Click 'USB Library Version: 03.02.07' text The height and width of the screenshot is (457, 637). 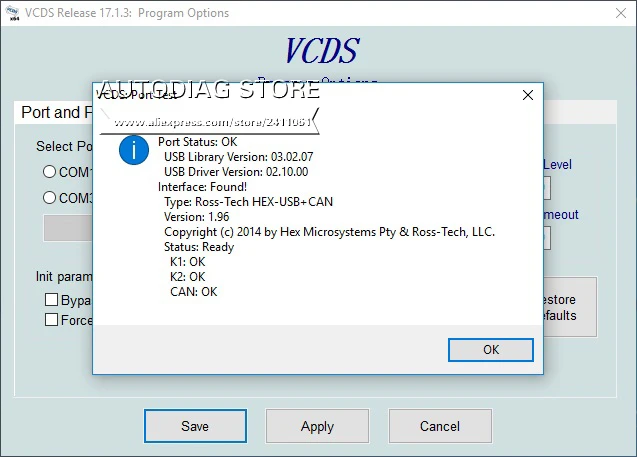[x=238, y=157]
